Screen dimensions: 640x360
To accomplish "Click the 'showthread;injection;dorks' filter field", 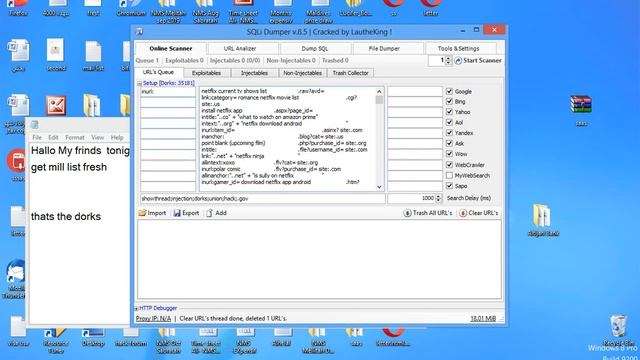I will point(262,198).
